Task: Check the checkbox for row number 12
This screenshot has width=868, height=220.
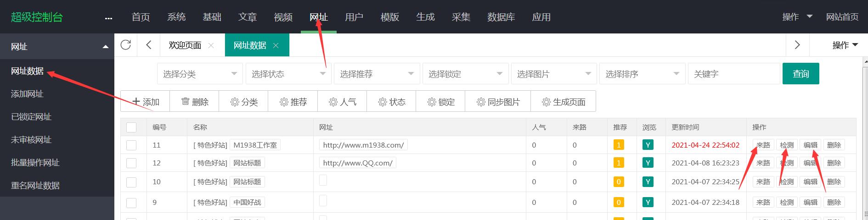Action: (x=131, y=163)
